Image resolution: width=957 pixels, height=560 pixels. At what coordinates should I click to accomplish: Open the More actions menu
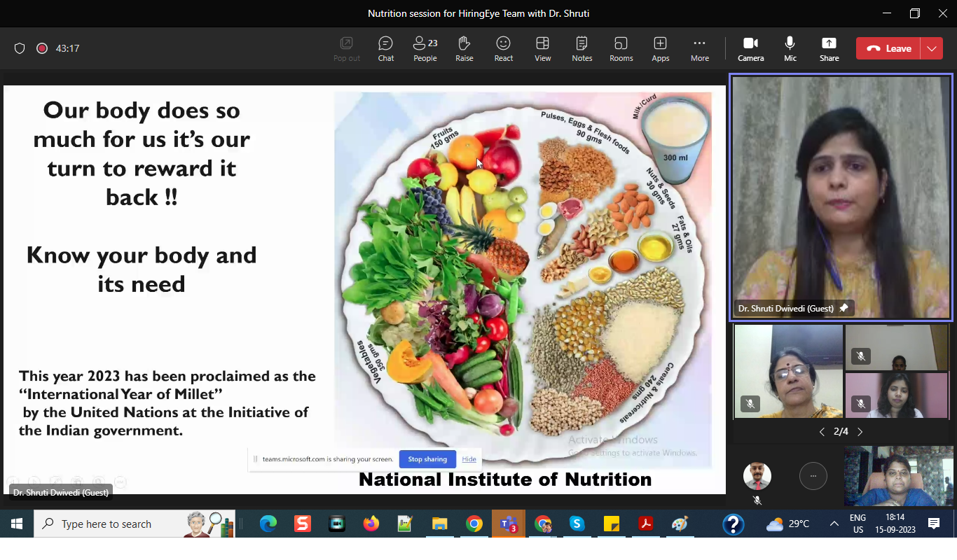tap(699, 49)
